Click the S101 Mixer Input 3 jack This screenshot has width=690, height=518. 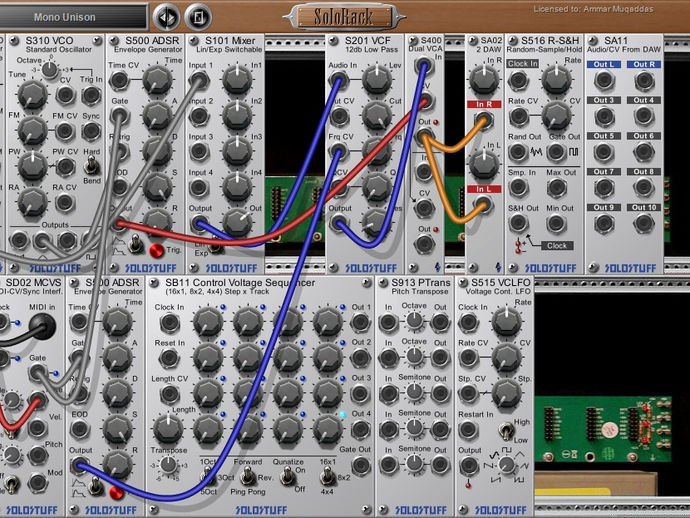199,152
